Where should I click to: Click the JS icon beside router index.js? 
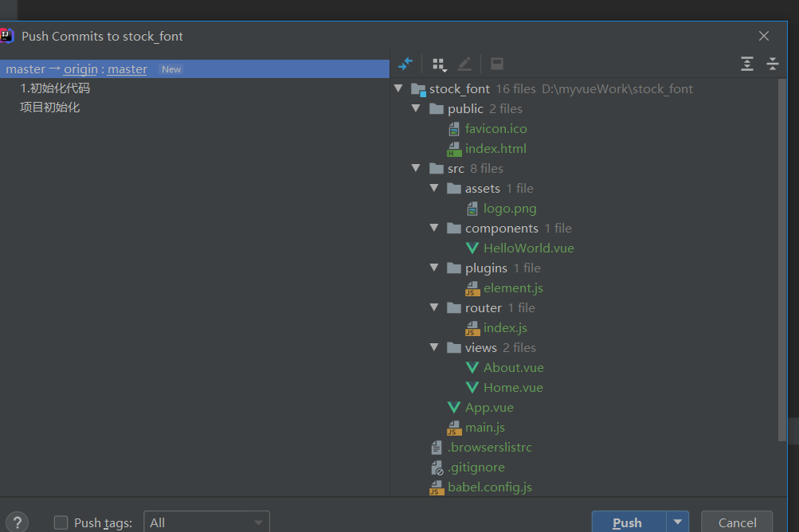click(472, 328)
